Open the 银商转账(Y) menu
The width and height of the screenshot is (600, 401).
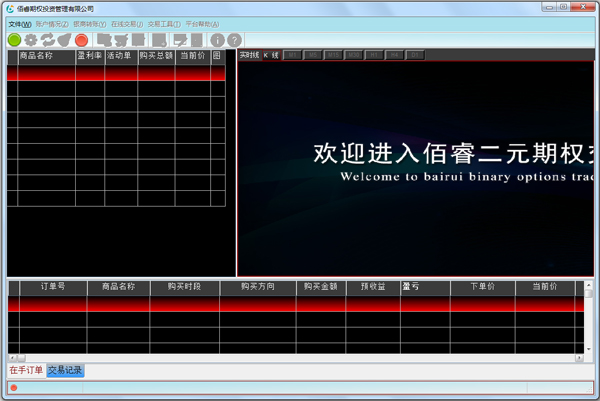click(x=90, y=24)
